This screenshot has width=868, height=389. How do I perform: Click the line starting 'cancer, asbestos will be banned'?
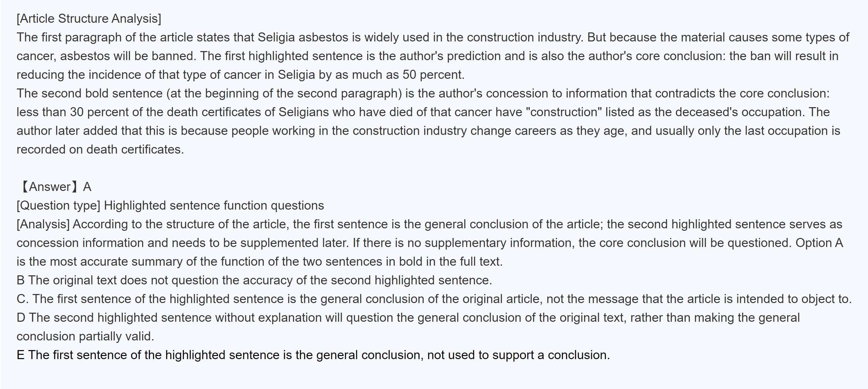[x=427, y=56]
